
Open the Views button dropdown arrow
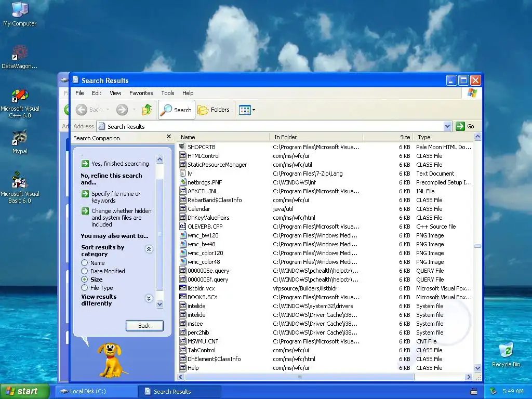click(x=254, y=110)
